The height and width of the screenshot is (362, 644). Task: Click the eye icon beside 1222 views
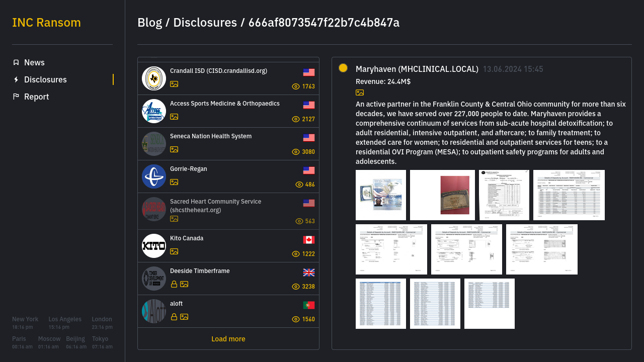click(x=296, y=254)
